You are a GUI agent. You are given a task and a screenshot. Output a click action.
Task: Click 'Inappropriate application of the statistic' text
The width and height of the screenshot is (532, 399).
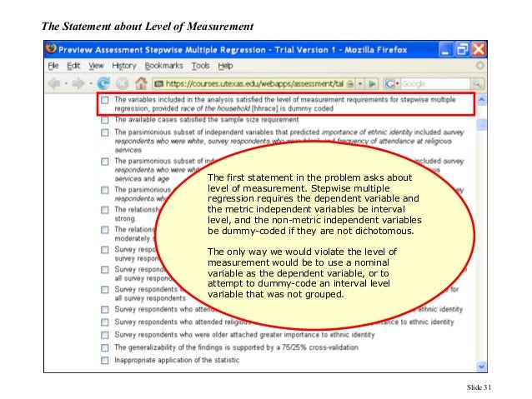pos(177,360)
